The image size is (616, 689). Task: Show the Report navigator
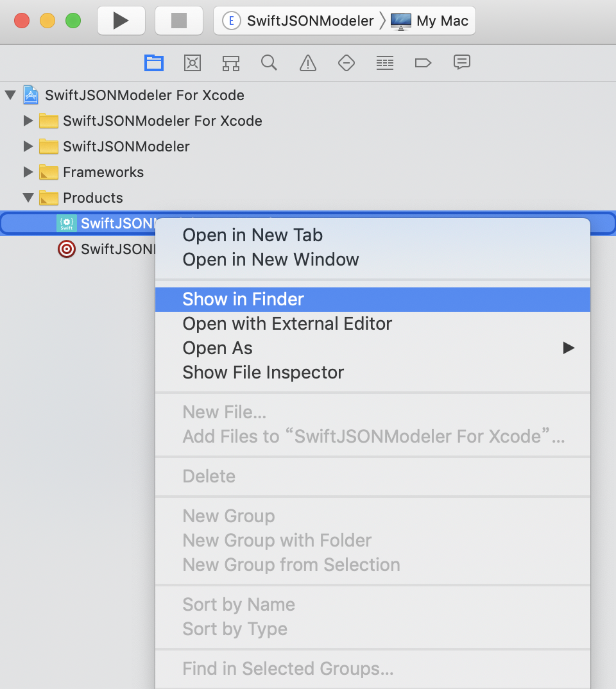click(x=462, y=63)
